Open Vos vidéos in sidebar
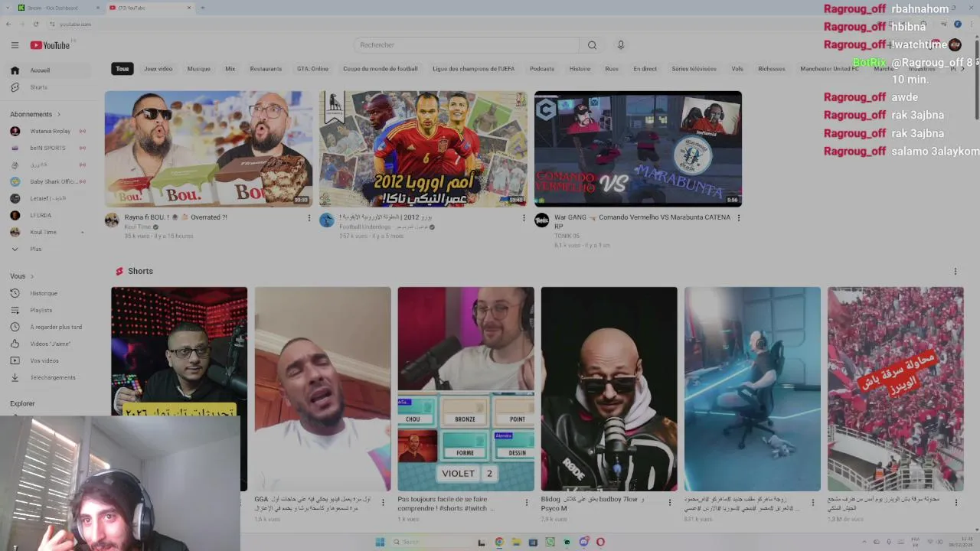 click(x=47, y=360)
